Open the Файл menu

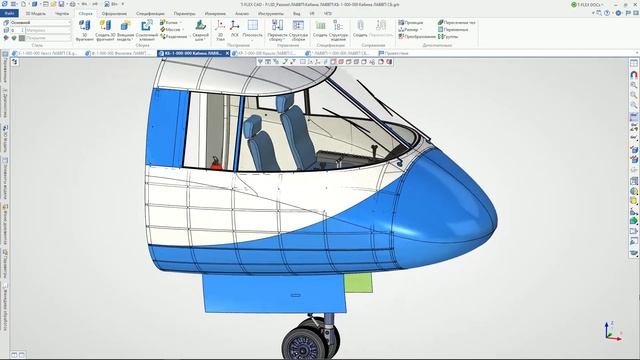point(9,13)
